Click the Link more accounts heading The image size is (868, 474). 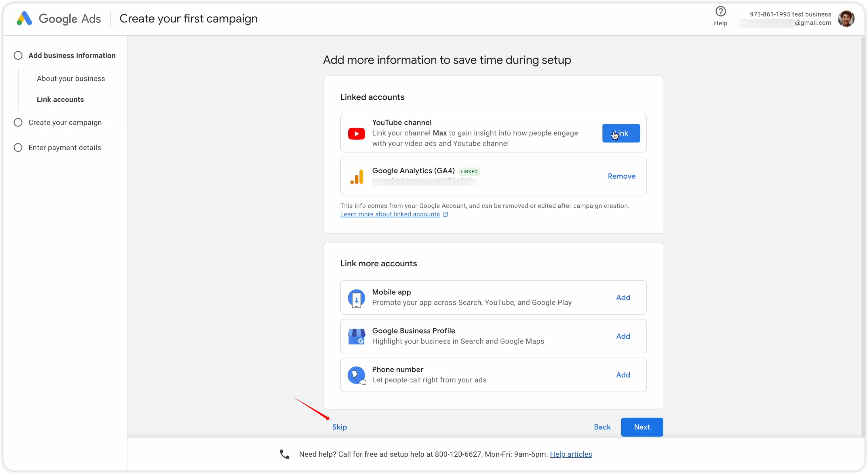click(378, 263)
